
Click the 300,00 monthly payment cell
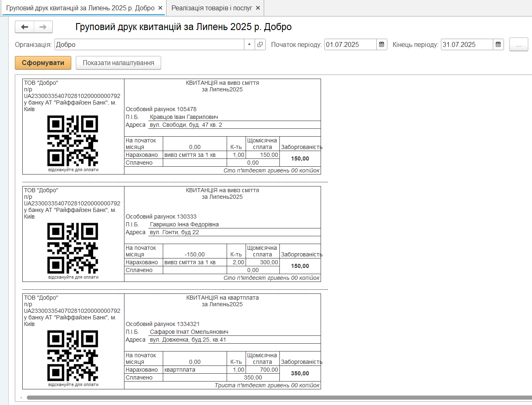262,262
